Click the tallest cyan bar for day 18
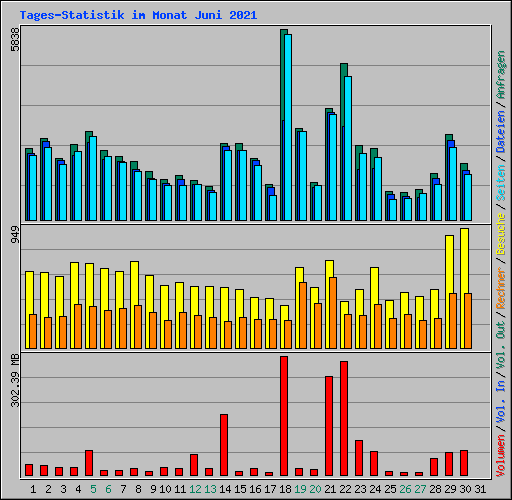Viewport: 512px width, 500px height. [288, 127]
